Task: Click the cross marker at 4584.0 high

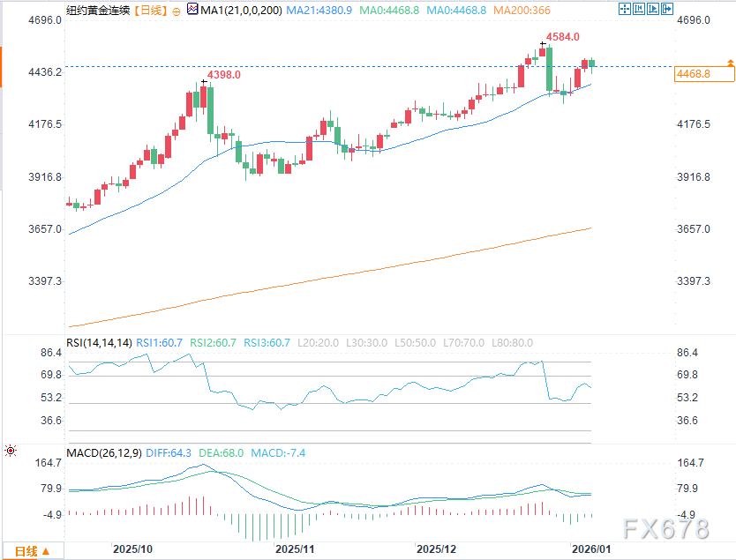Action: (x=542, y=42)
